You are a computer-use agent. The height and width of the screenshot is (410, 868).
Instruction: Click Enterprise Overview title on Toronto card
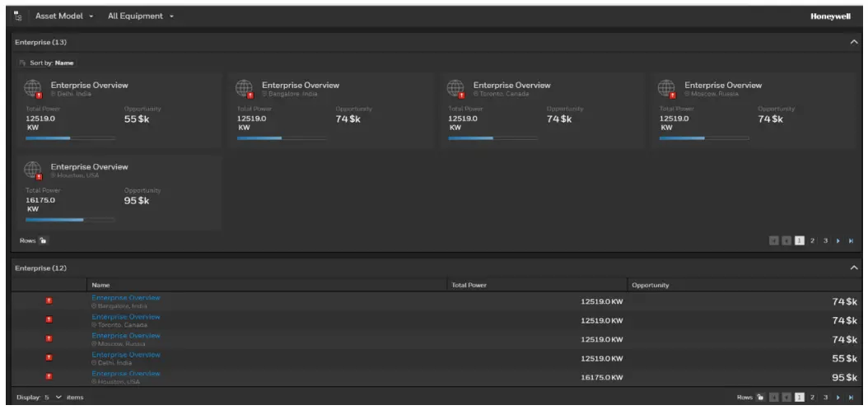point(512,85)
